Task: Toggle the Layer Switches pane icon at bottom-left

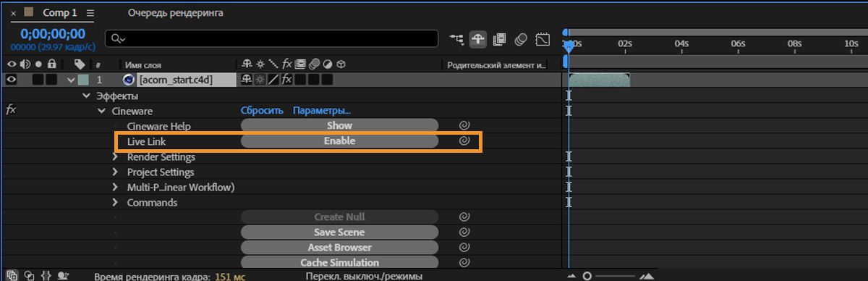Action: click(x=12, y=275)
